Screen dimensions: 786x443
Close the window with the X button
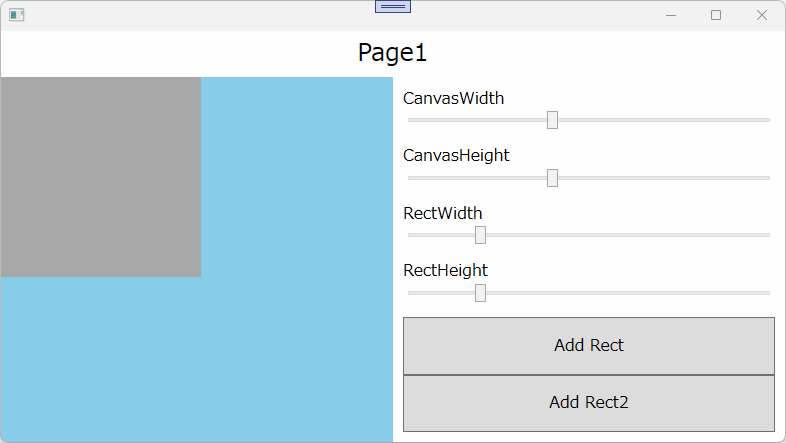[x=762, y=15]
